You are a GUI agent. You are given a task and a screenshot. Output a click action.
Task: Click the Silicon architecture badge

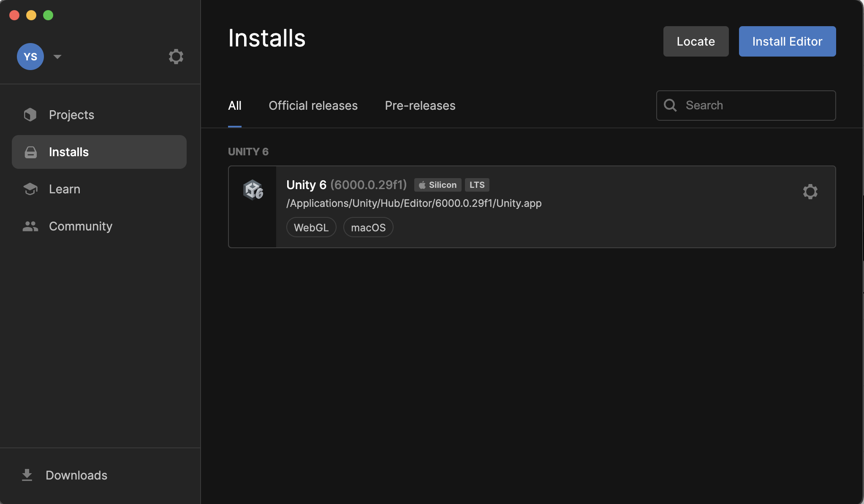pos(437,185)
